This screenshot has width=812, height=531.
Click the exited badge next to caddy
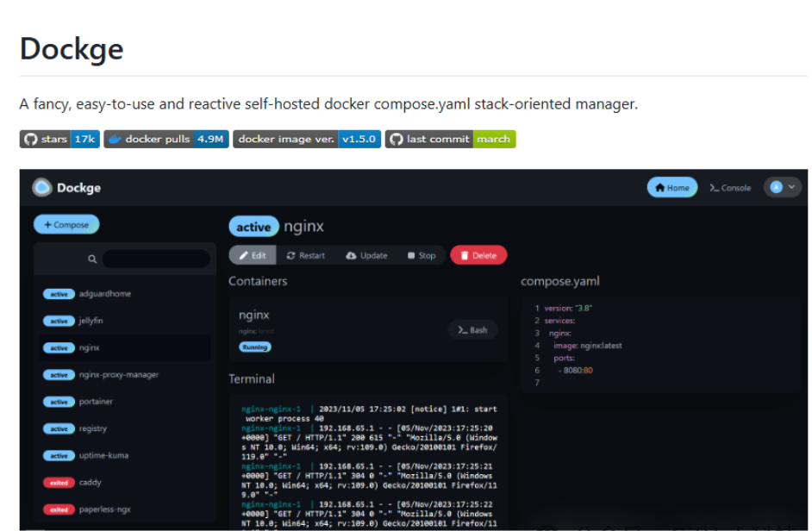point(59,483)
